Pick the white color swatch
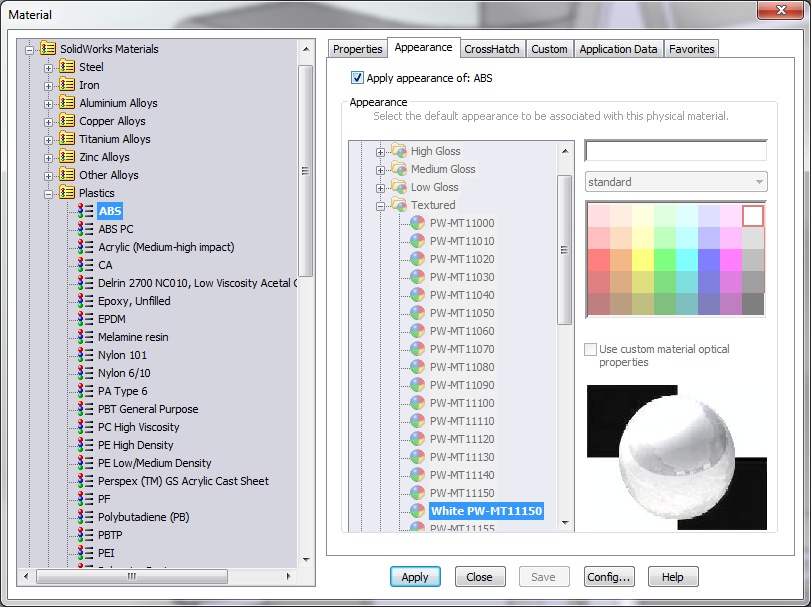The height and width of the screenshot is (607, 811). point(753,216)
